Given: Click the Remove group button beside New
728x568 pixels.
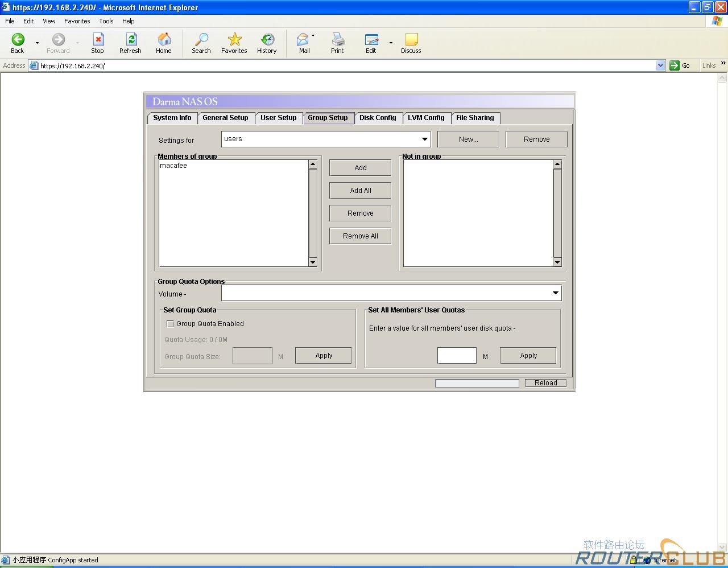Looking at the screenshot, I should (536, 139).
